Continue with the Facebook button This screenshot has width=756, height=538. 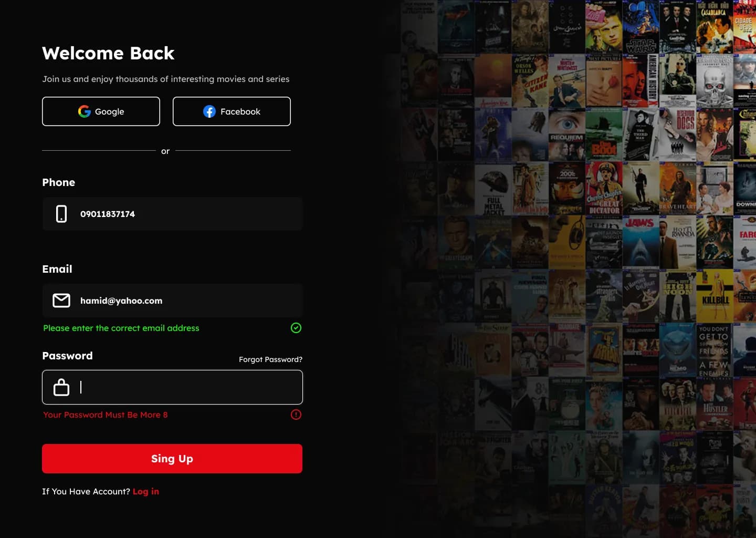[x=232, y=111]
